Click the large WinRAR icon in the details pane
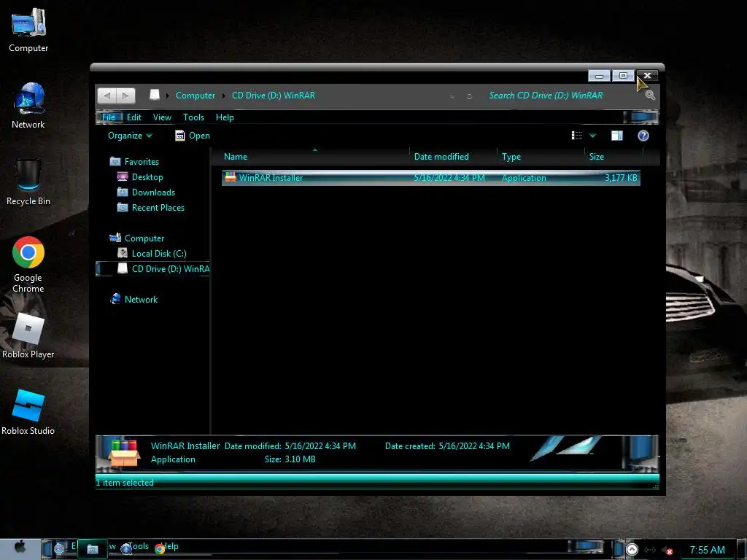This screenshot has width=747, height=560. click(124, 452)
